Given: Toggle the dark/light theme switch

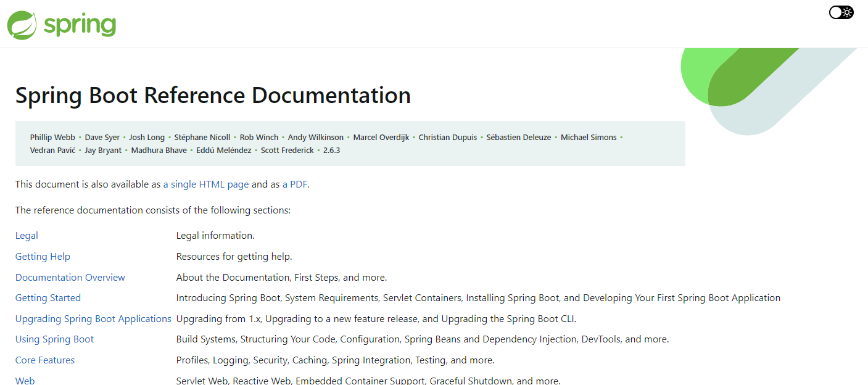Looking at the screenshot, I should (841, 12).
